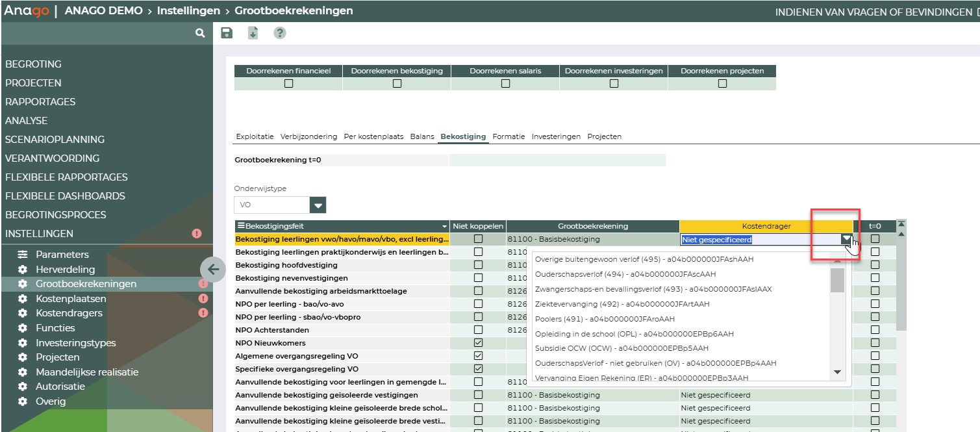This screenshot has width=980, height=432.
Task: Click the warning badge next to INSTELLINGEN
Action: click(197, 234)
